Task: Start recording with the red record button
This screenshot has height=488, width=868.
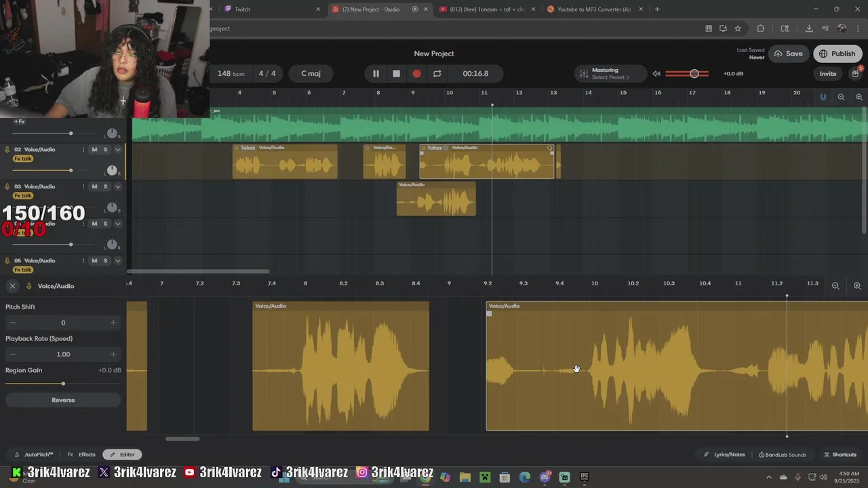Action: click(416, 73)
